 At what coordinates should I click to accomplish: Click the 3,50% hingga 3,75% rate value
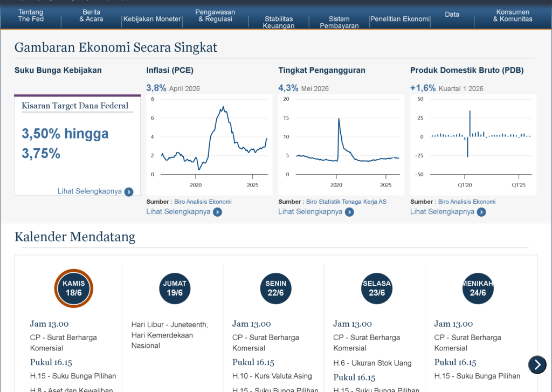[x=65, y=143]
